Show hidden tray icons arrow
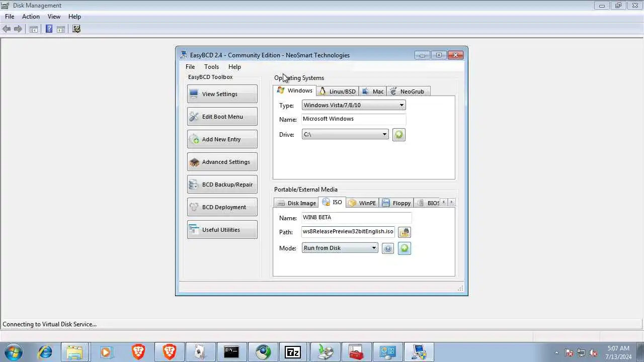Viewport: 644px width, 362px height. click(x=556, y=352)
